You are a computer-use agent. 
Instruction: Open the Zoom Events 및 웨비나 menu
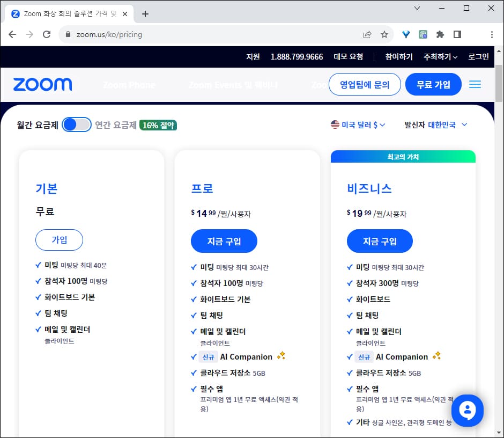233,84
